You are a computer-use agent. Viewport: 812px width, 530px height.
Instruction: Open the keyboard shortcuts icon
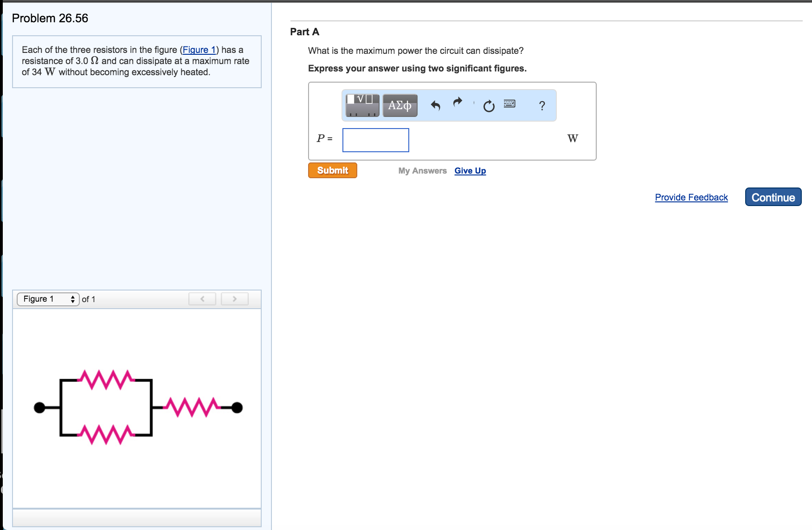point(509,105)
